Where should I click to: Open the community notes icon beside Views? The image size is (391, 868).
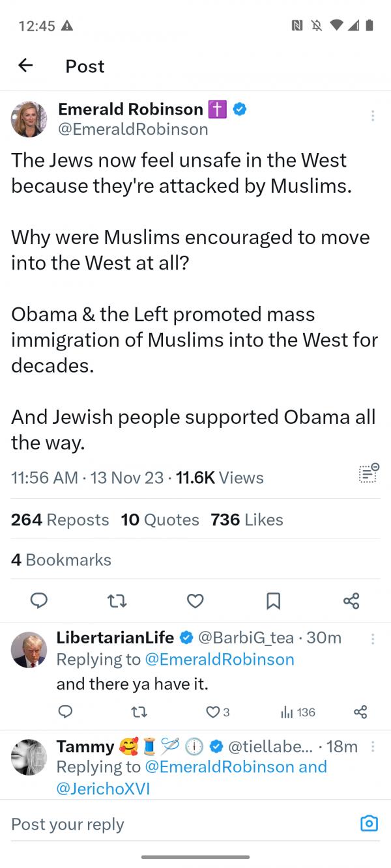(369, 473)
